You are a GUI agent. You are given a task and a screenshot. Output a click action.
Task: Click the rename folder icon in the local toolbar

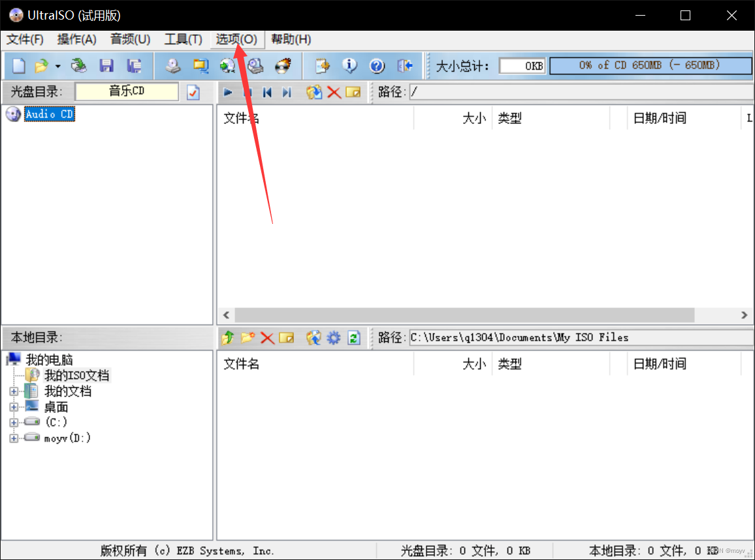click(287, 337)
